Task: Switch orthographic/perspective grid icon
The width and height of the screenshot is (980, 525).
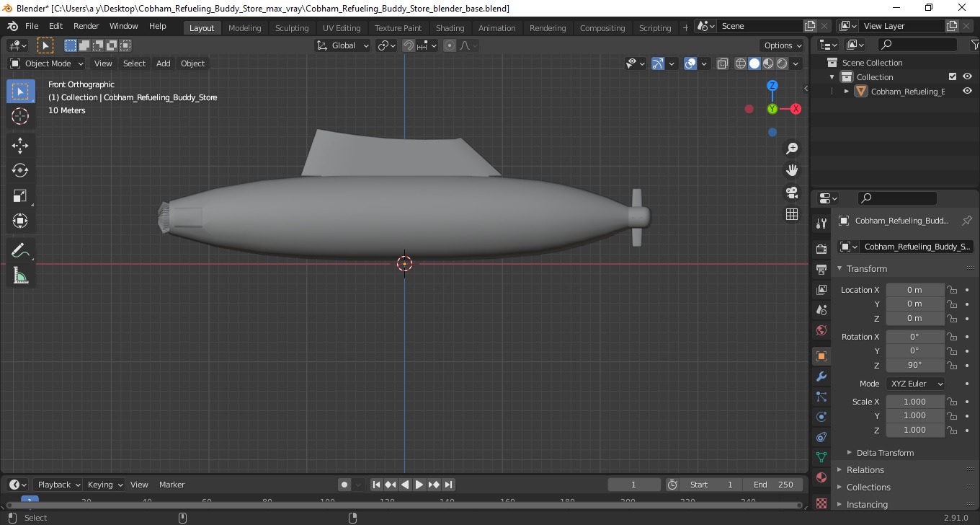Action: pyautogui.click(x=792, y=214)
